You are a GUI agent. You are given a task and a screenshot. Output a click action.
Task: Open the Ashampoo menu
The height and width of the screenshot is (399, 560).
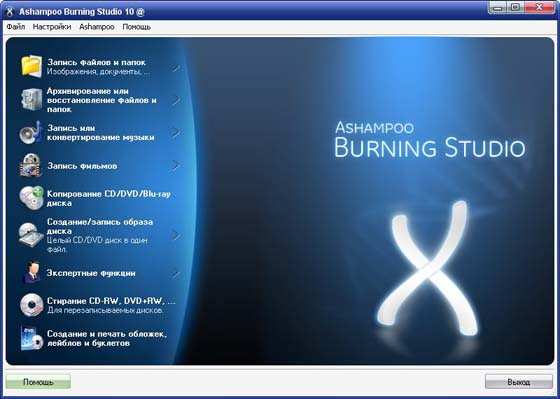coord(97,27)
